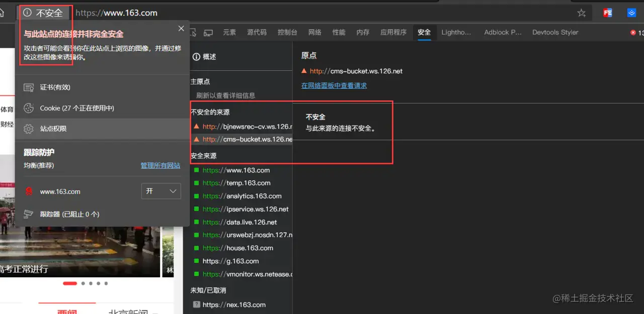The width and height of the screenshot is (644, 314).
Task: Click the 未知/已取消 section header
Action: (208, 290)
